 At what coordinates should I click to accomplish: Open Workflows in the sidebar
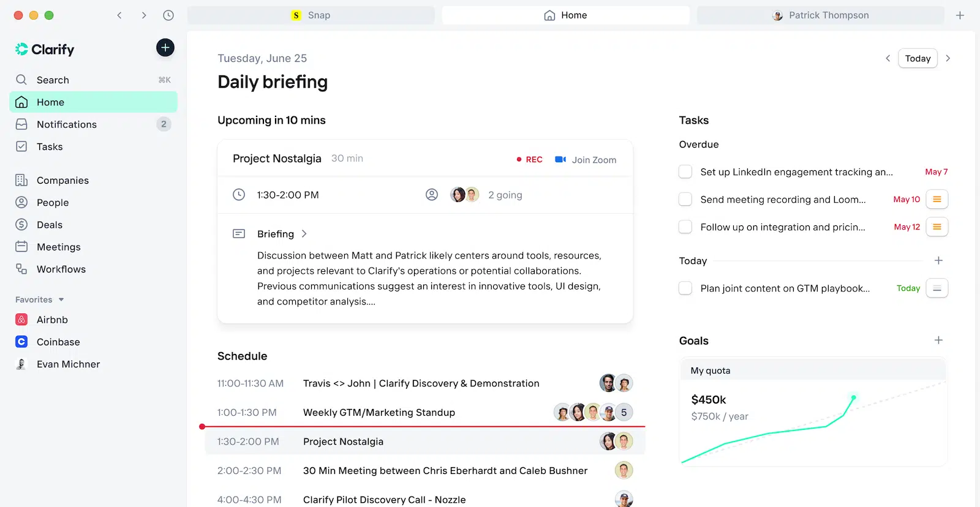click(x=61, y=269)
